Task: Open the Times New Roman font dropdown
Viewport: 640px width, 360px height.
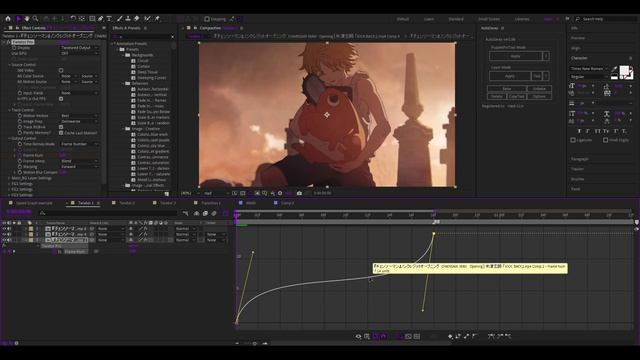Action: pos(589,69)
